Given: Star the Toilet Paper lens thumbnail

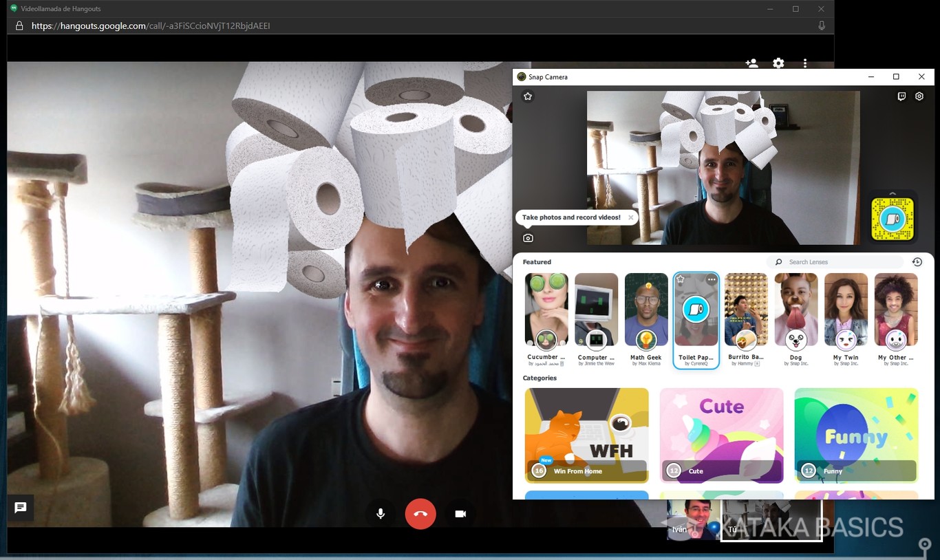Looking at the screenshot, I should click(680, 279).
